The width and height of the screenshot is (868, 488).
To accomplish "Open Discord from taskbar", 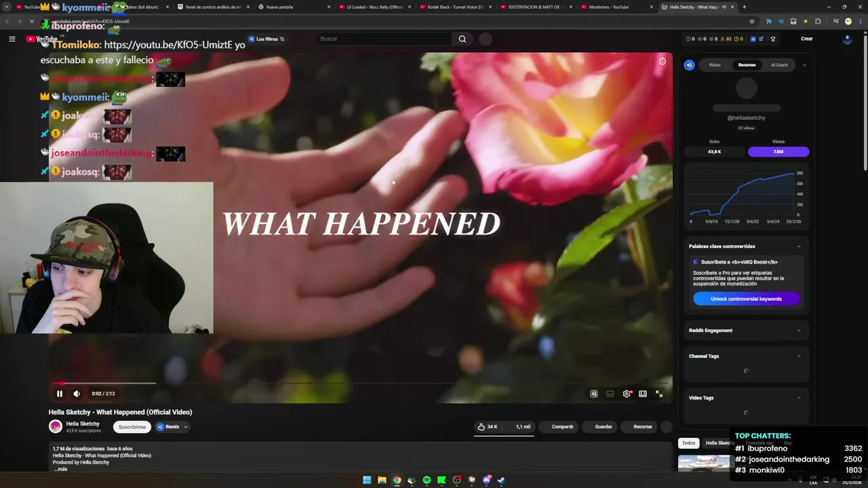I will pos(486,480).
